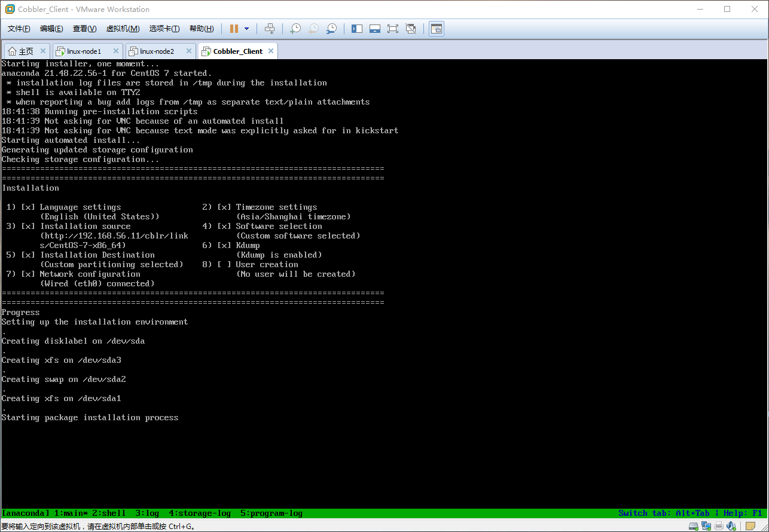Pause the running virtual machine
This screenshot has height=532, width=769.
tap(234, 29)
